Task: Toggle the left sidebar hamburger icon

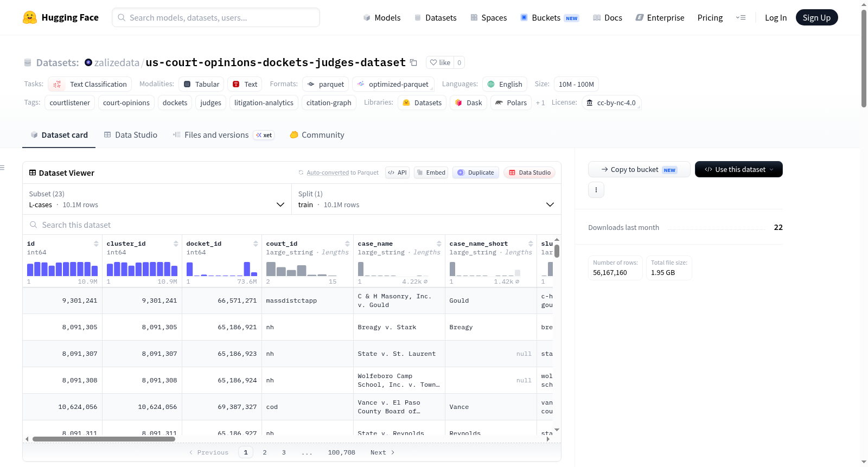Action: 2,168
